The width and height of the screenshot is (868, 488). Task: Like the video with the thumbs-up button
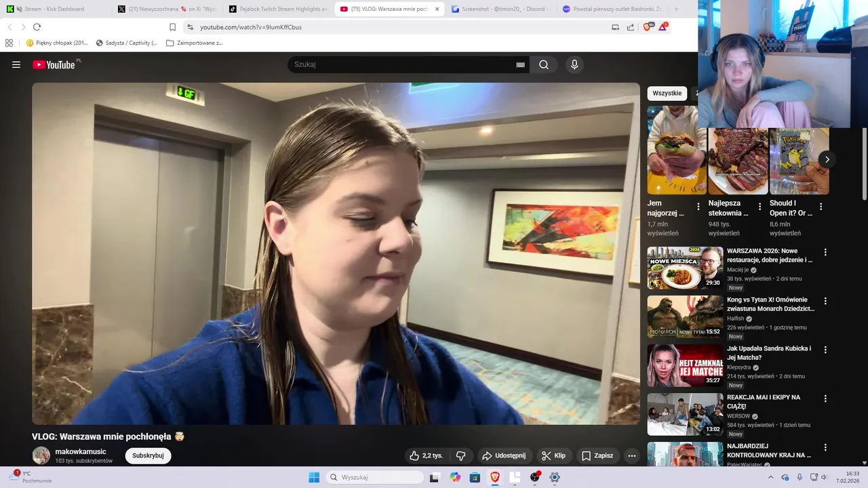[426, 455]
